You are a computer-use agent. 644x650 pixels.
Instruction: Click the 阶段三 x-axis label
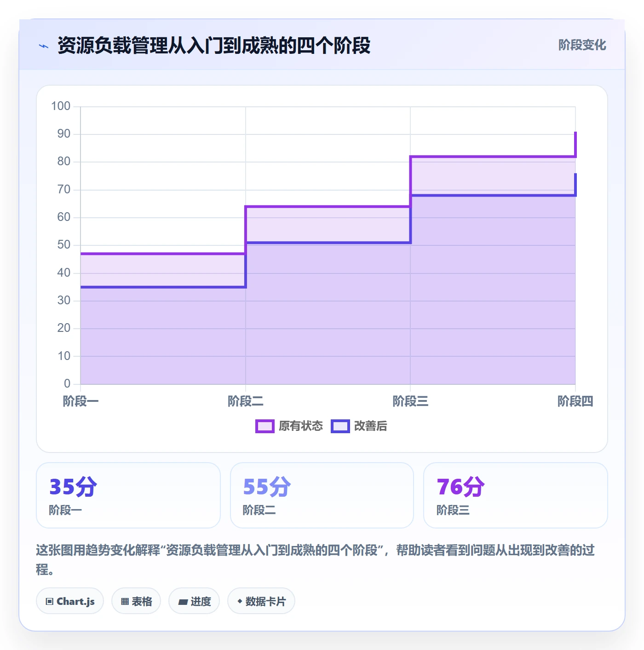coord(410,401)
